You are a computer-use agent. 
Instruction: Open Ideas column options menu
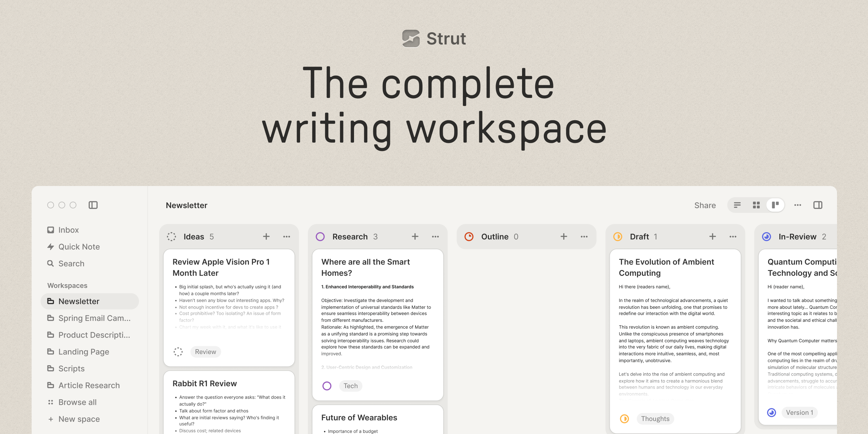click(x=287, y=237)
